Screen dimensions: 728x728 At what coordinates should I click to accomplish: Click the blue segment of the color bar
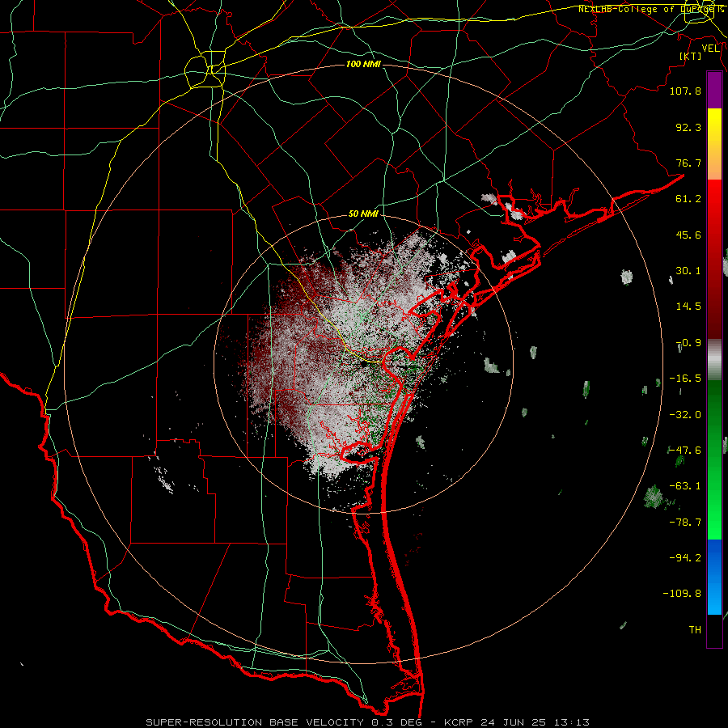714,577
